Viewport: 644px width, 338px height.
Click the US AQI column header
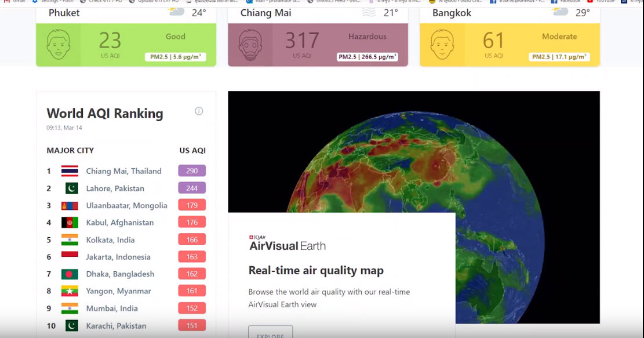click(x=192, y=150)
